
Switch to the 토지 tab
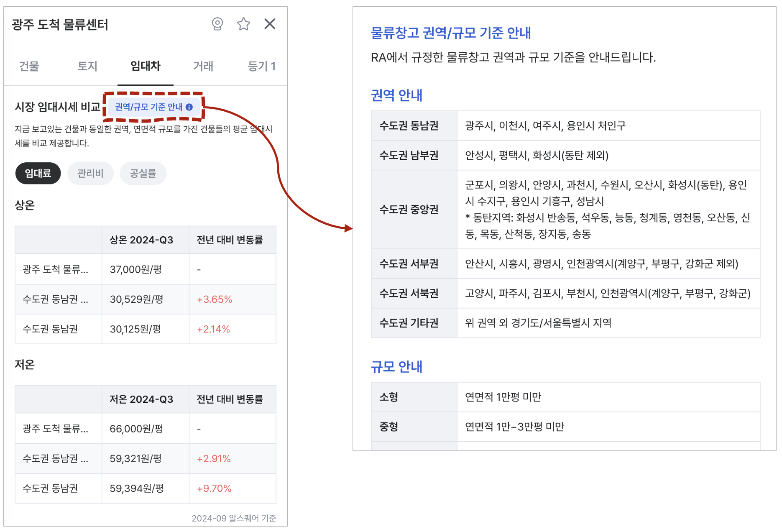coord(87,66)
